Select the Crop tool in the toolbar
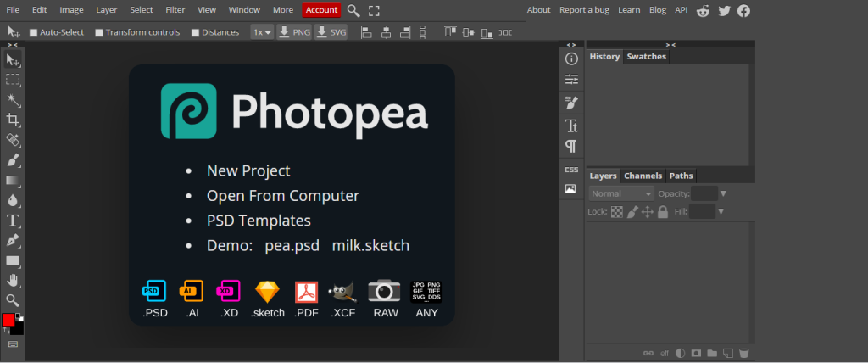 tap(13, 120)
